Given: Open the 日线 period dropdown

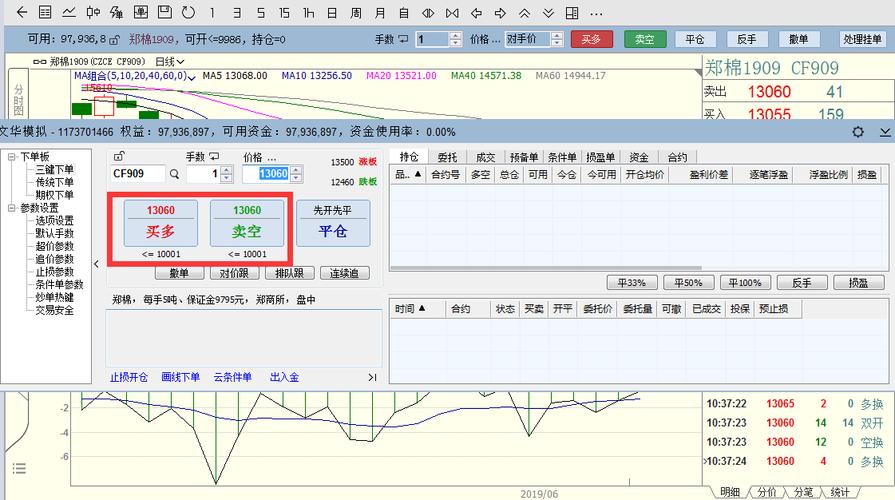Looking at the screenshot, I should (170, 61).
